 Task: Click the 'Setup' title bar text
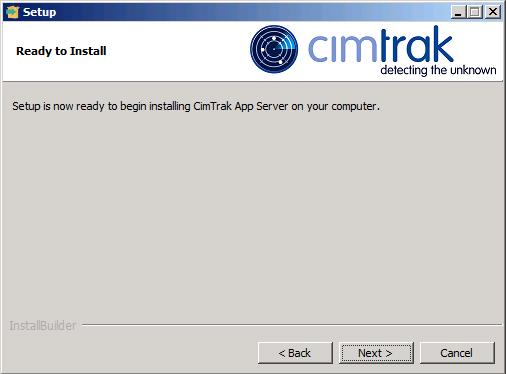[39, 12]
